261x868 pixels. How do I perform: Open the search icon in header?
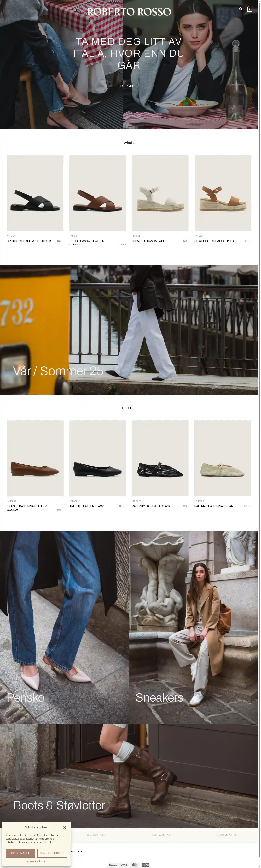[x=241, y=9]
